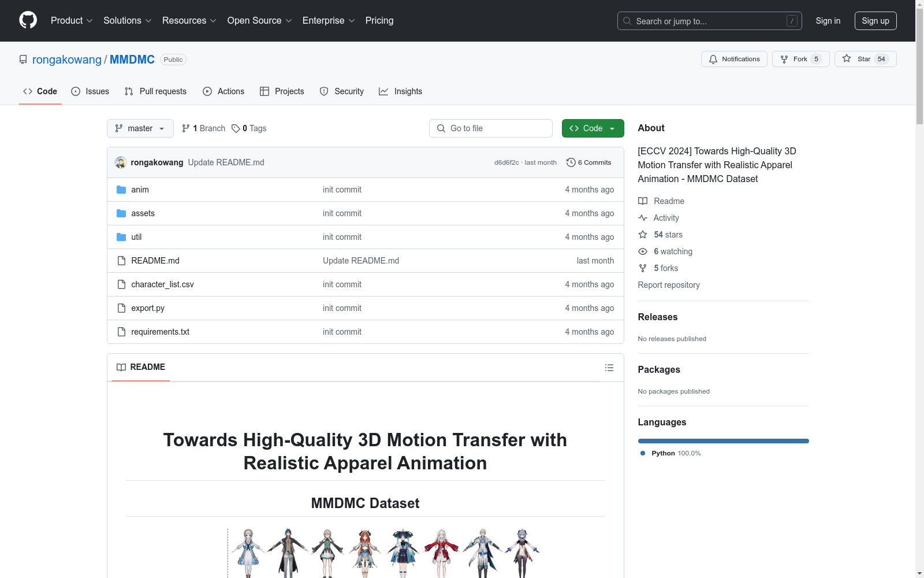Switch to the Issues tab
This screenshot has height=578, width=924.
90,91
